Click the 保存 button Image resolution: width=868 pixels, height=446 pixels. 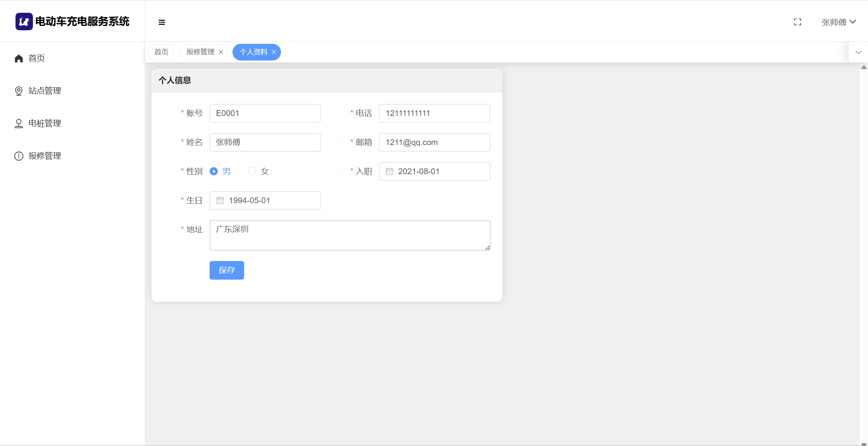tap(227, 270)
